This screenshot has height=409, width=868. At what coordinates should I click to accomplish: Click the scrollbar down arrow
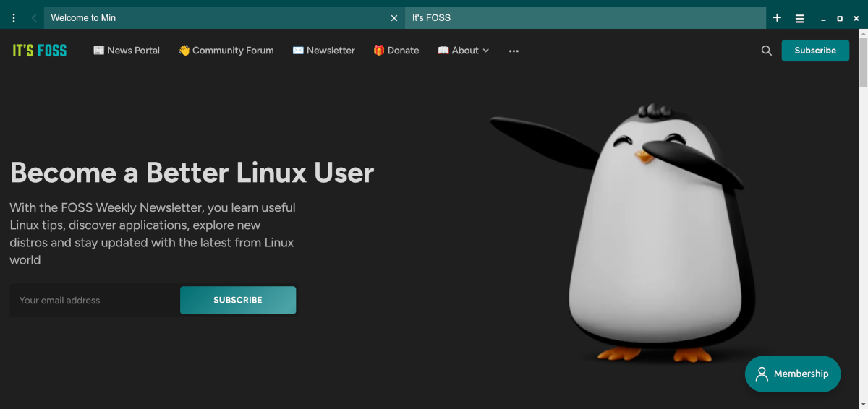862,404
